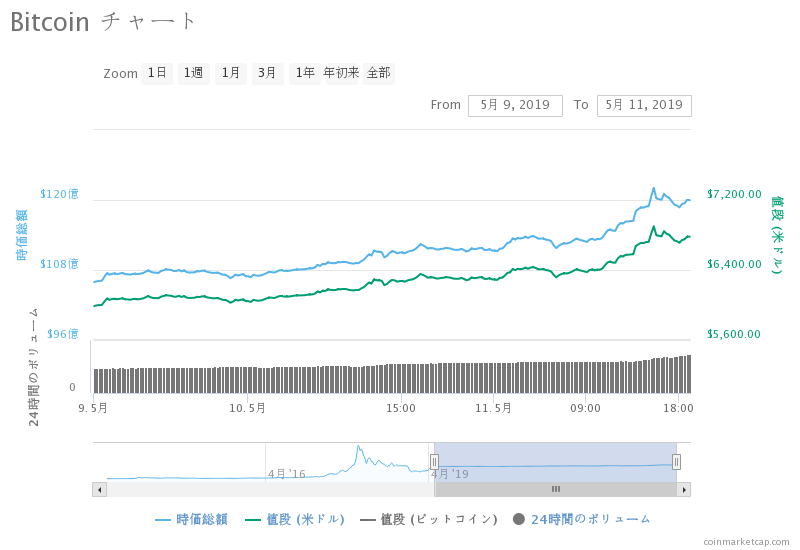Viewport: 800px width, 550px height.
Task: Click the navigator scrollbar right arrow
Action: (684, 490)
